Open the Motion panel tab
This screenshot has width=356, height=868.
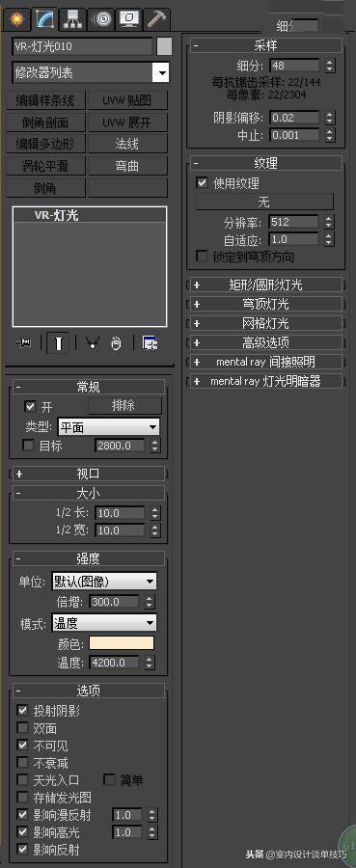pos(100,19)
